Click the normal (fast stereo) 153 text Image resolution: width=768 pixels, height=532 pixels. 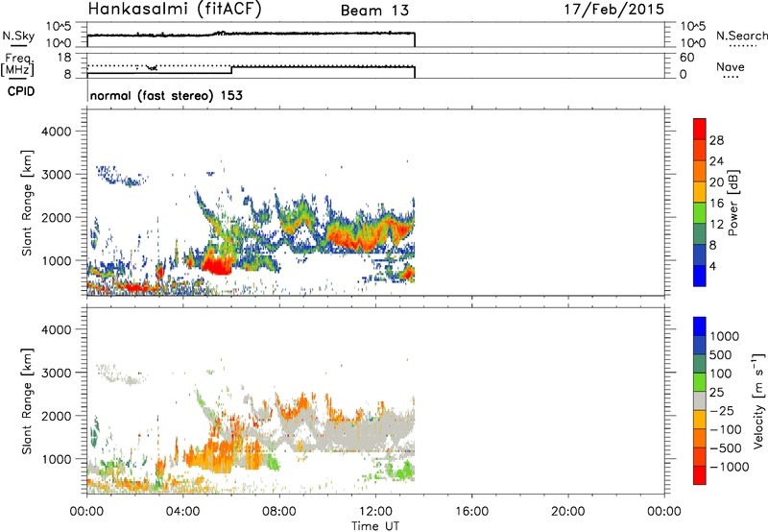(x=166, y=95)
